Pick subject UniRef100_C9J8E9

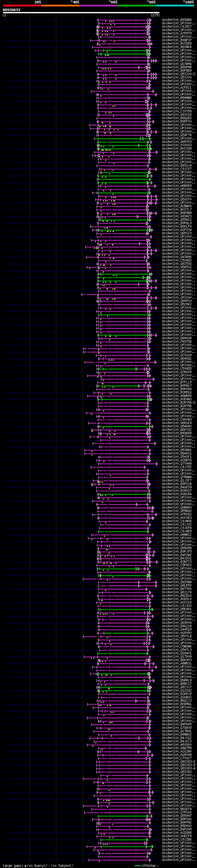177,531
